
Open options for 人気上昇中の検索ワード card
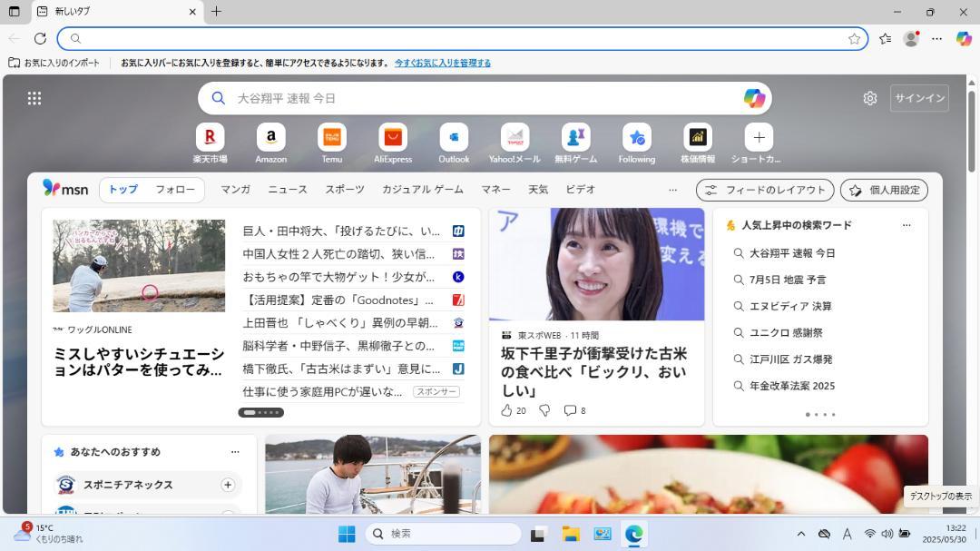tap(906, 225)
